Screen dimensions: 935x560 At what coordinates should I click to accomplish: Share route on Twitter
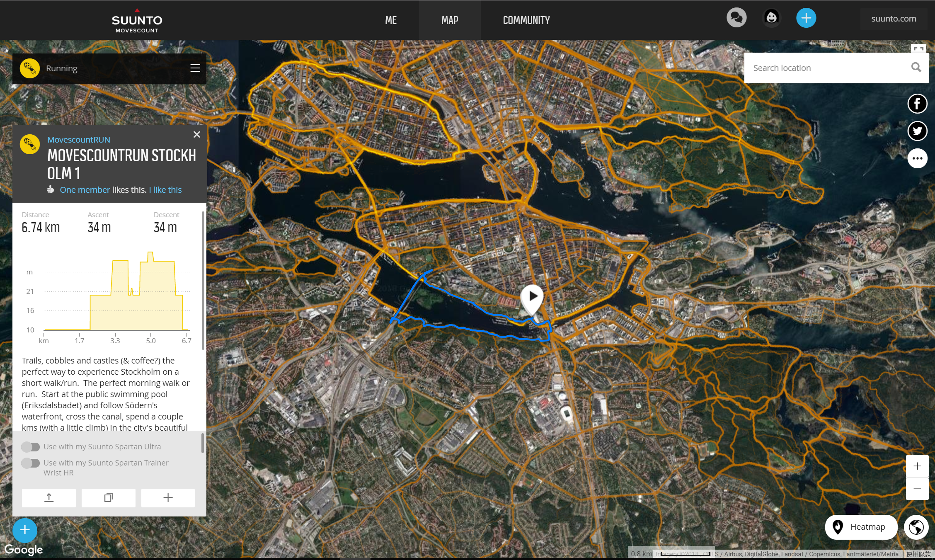click(917, 131)
